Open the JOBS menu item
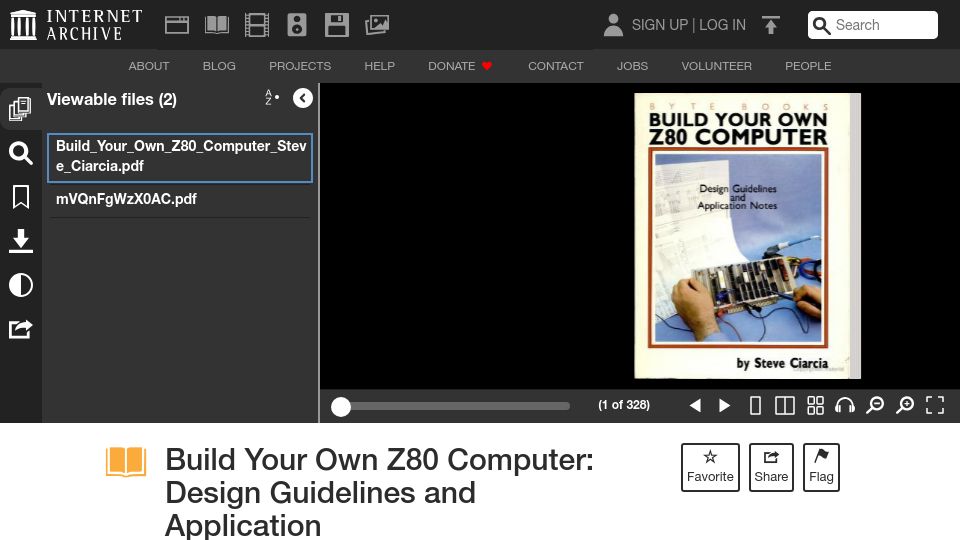960x540 pixels. point(632,66)
